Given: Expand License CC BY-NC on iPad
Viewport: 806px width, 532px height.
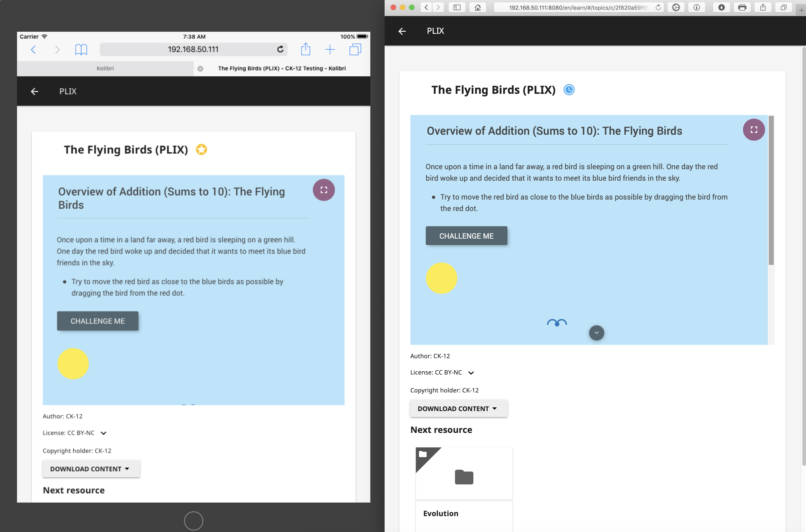Looking at the screenshot, I should [x=104, y=433].
